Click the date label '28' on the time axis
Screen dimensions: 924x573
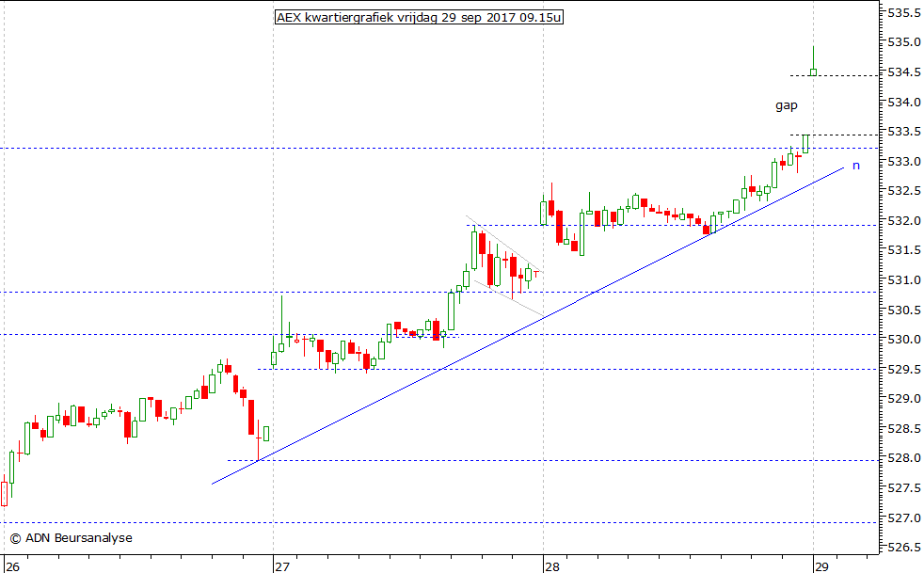pos(552,567)
